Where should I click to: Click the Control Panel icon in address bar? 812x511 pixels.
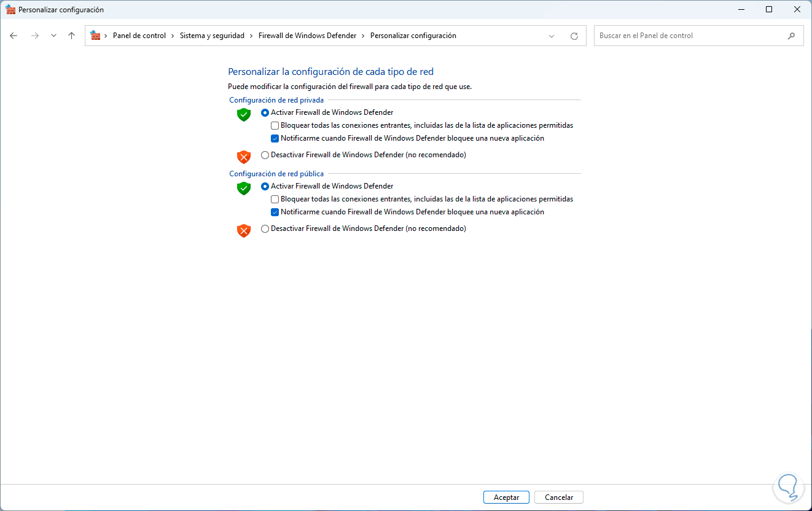[95, 36]
